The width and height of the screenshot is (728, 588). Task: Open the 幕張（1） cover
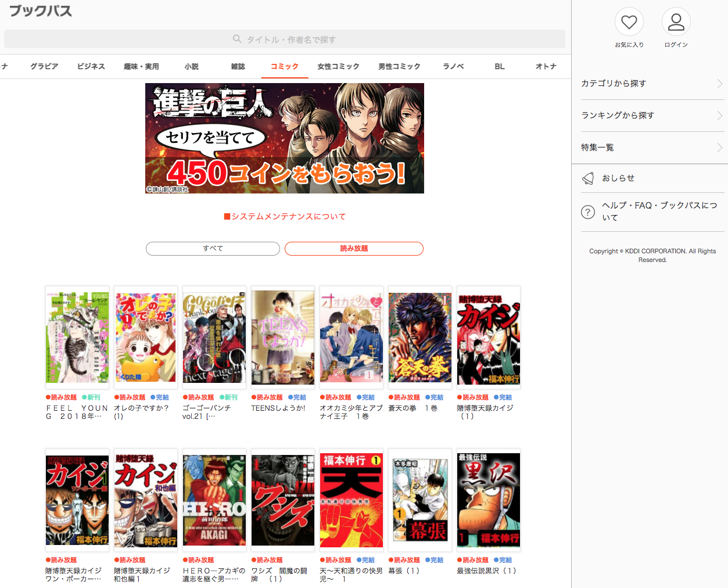420,500
